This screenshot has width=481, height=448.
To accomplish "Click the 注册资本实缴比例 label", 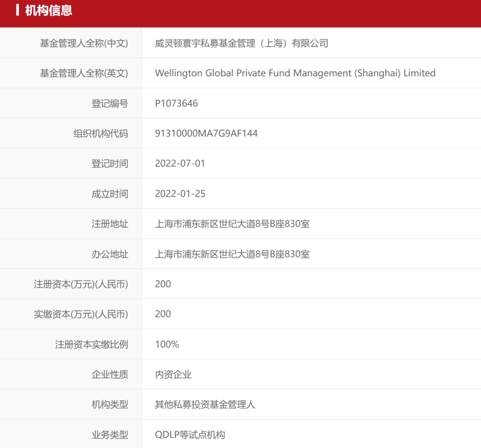I will (x=91, y=344).
